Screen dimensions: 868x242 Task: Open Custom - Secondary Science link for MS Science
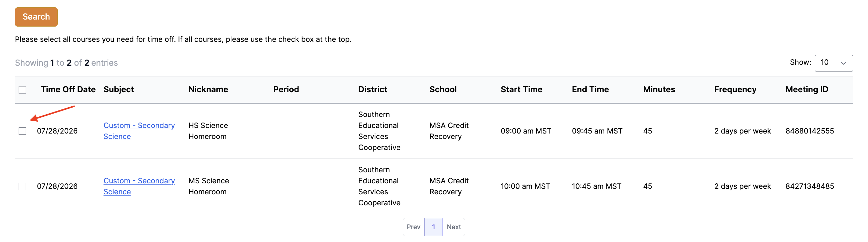coord(139,186)
